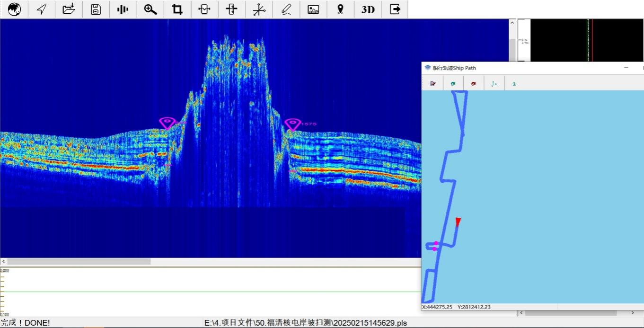
Task: Select the crop tool
Action: (177, 9)
